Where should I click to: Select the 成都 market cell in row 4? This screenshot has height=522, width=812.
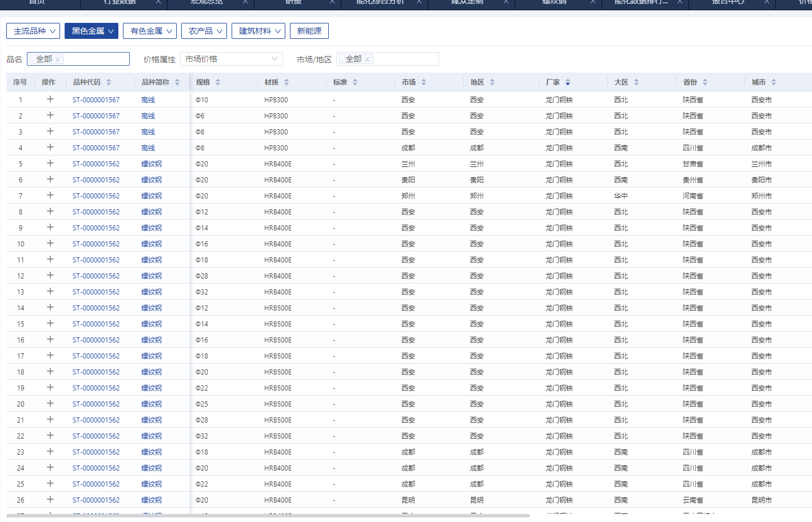click(408, 148)
